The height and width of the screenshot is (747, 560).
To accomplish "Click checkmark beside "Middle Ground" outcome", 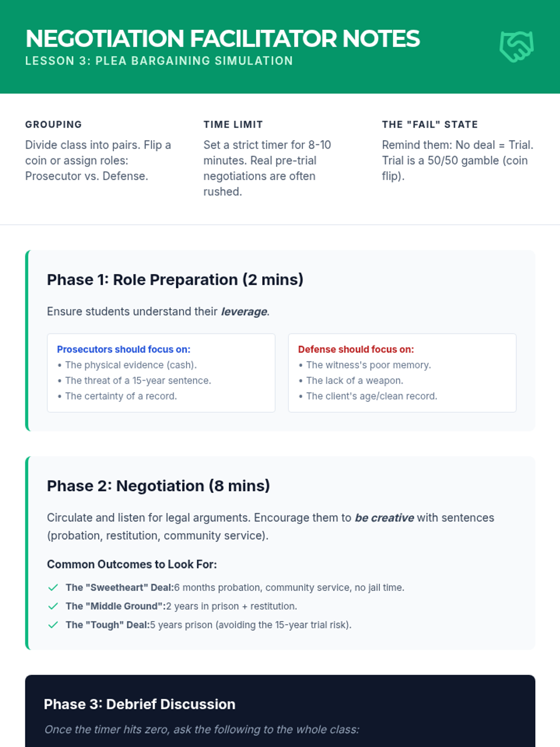I will point(53,606).
